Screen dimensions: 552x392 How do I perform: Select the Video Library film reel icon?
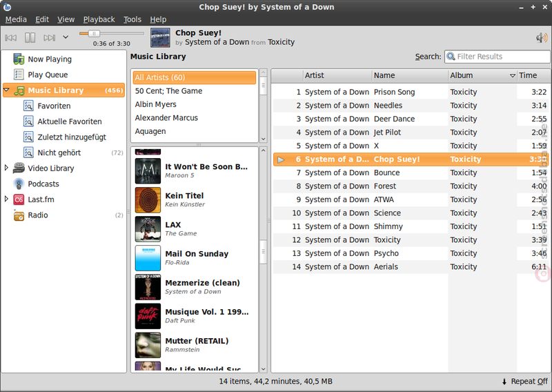(x=19, y=168)
